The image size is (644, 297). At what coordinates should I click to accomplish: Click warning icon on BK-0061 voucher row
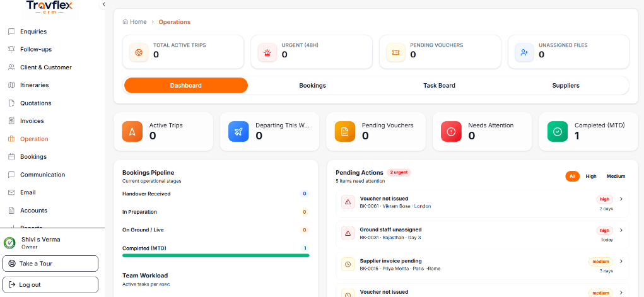pos(348,202)
